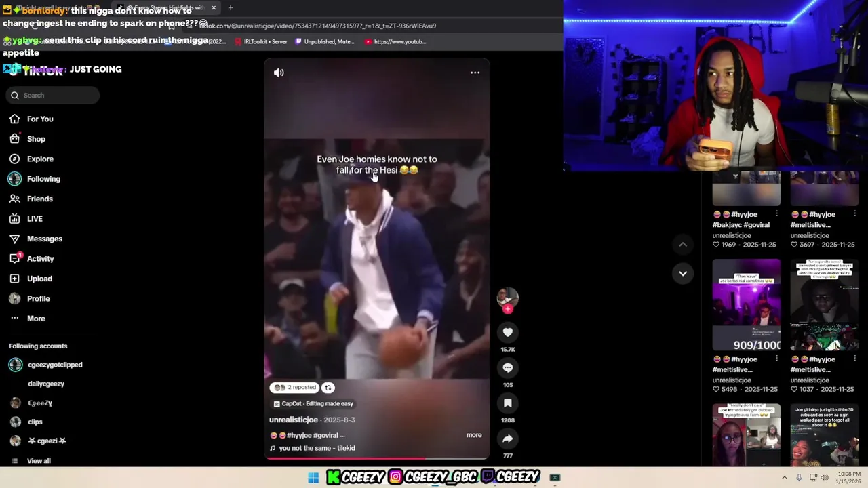Open the '✰ cgeezi ✰' followed account

click(47, 441)
